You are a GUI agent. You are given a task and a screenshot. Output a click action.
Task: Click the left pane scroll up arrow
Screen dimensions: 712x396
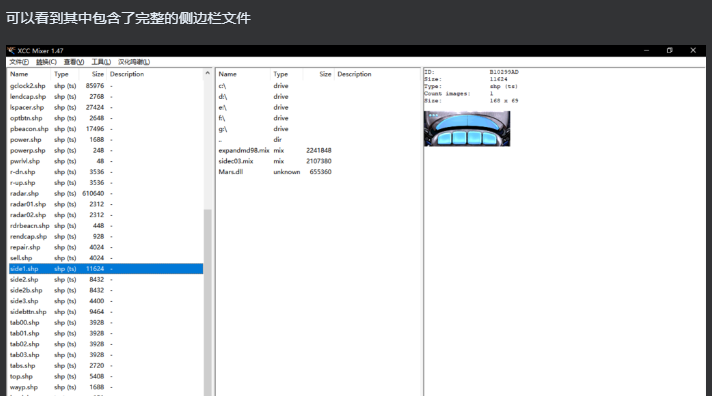tap(208, 73)
